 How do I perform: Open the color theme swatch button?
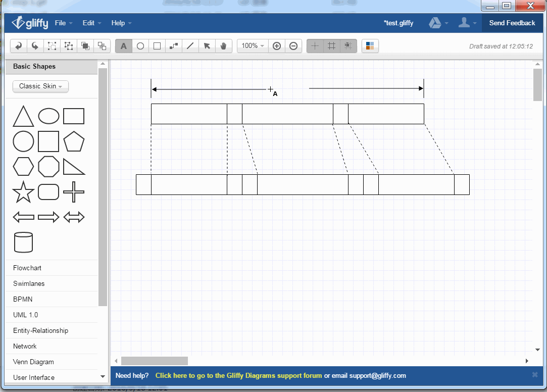click(370, 46)
